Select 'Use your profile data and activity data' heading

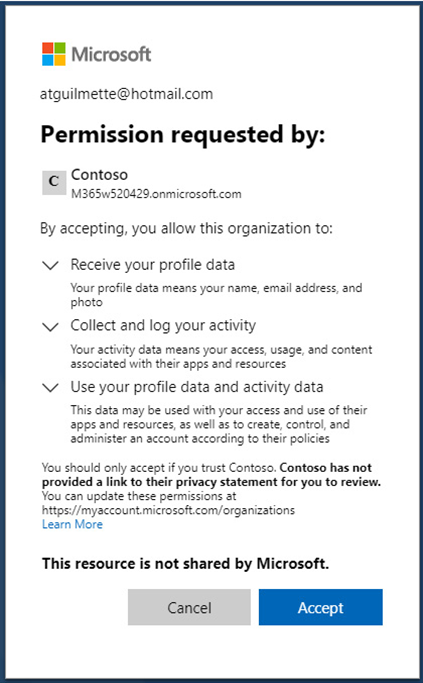[x=197, y=387]
